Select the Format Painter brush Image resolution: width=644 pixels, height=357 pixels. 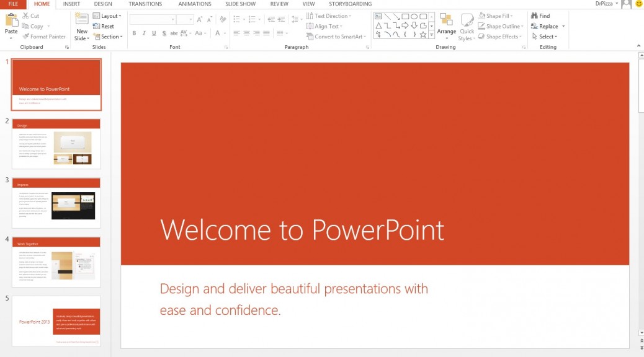25,37
